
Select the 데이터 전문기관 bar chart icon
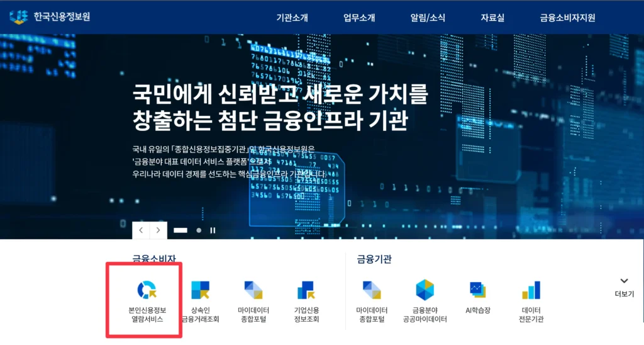531,290
